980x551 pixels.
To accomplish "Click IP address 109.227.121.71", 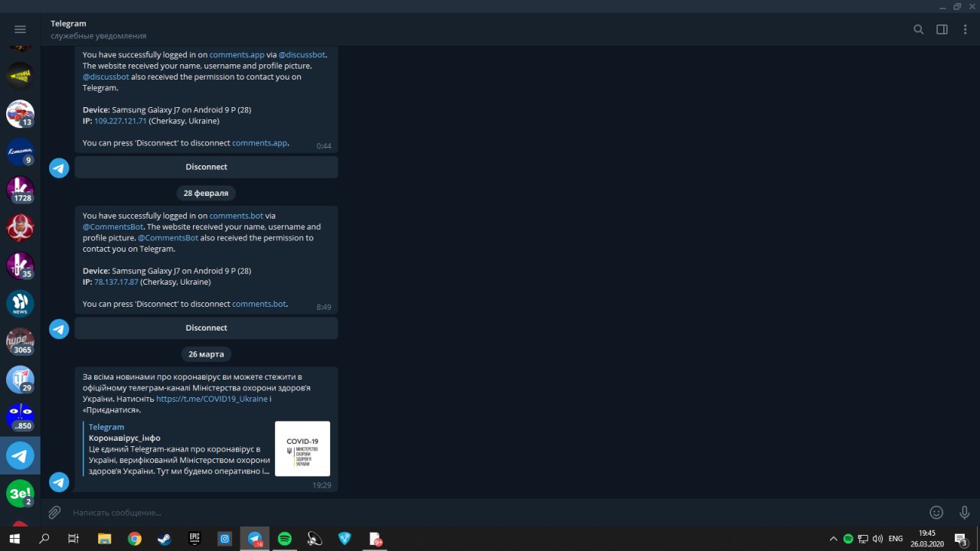I will [x=120, y=121].
